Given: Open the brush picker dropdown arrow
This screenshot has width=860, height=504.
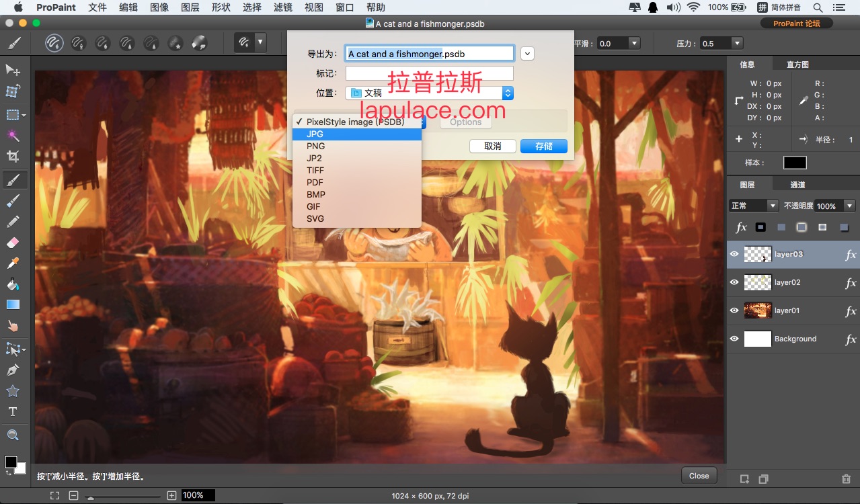Looking at the screenshot, I should (x=260, y=43).
